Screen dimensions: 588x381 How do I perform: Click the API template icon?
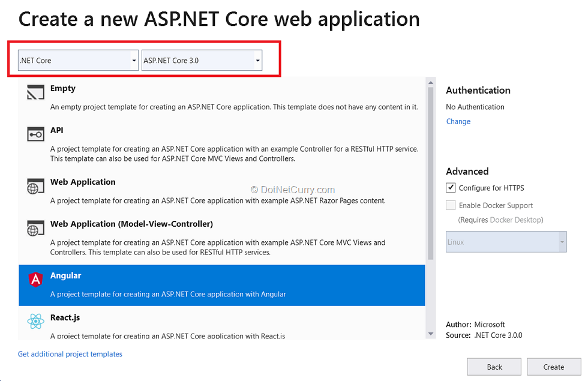[35, 134]
